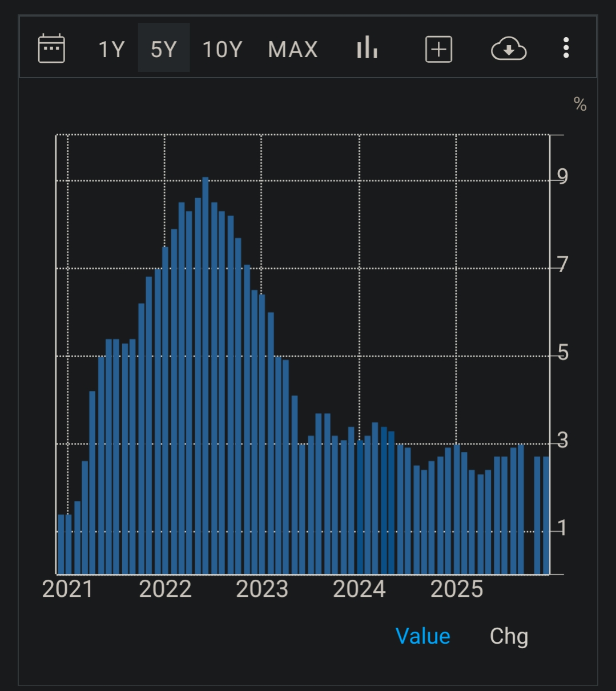Click the 9 value on y-axis
This screenshot has width=616, height=691.
pos(563,177)
